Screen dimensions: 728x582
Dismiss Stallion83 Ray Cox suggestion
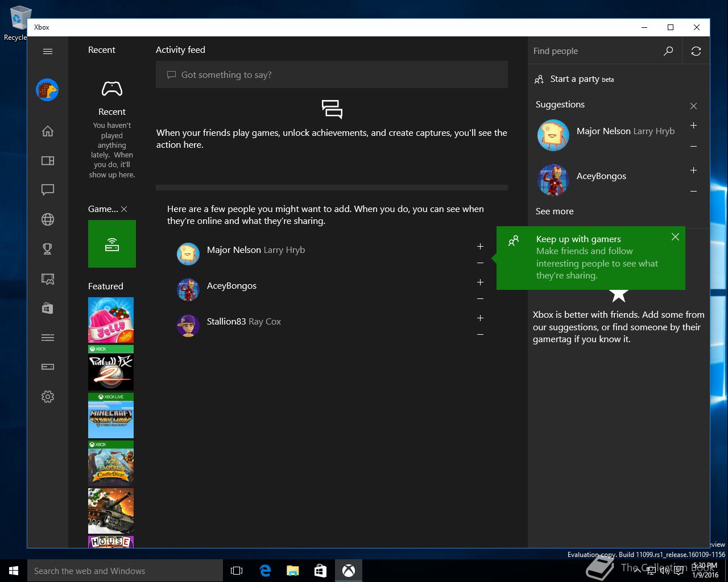pos(480,335)
